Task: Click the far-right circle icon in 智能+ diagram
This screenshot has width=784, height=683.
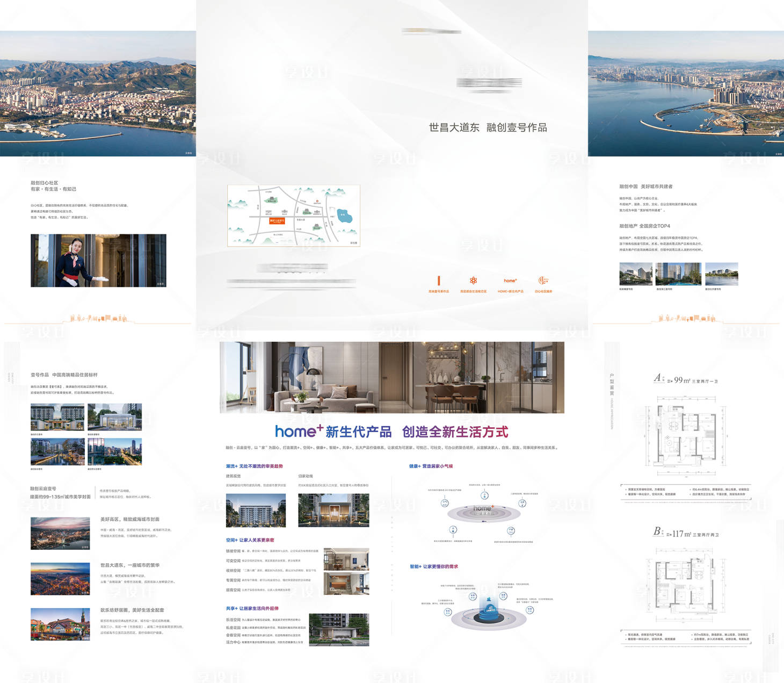Action: click(x=530, y=610)
